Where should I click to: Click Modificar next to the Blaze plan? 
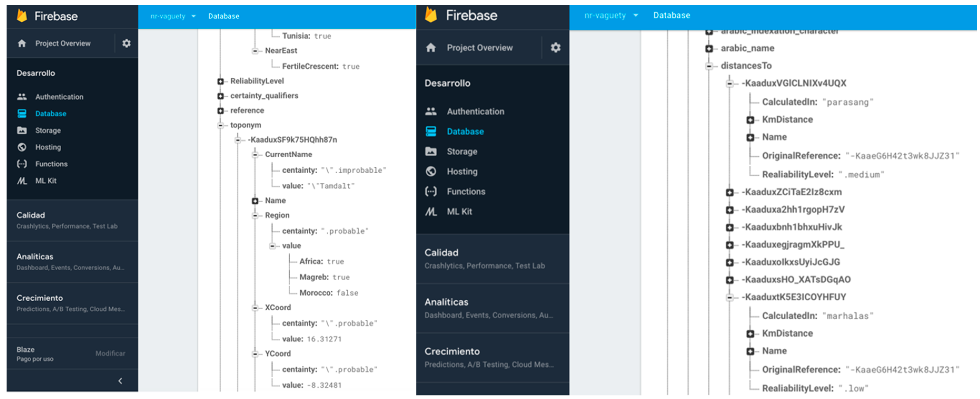coord(110,353)
